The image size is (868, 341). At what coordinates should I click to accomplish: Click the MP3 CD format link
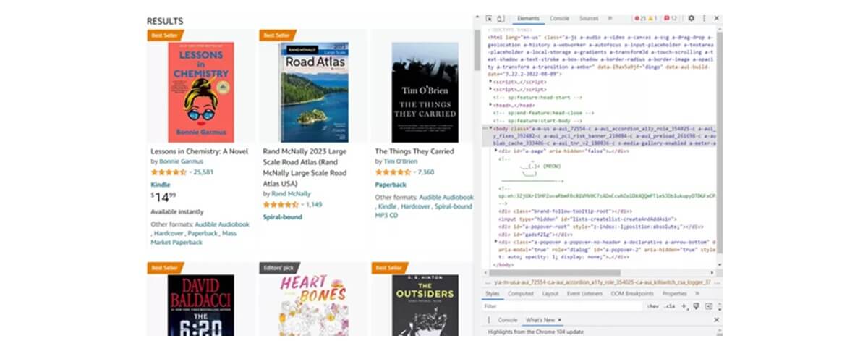(x=386, y=216)
